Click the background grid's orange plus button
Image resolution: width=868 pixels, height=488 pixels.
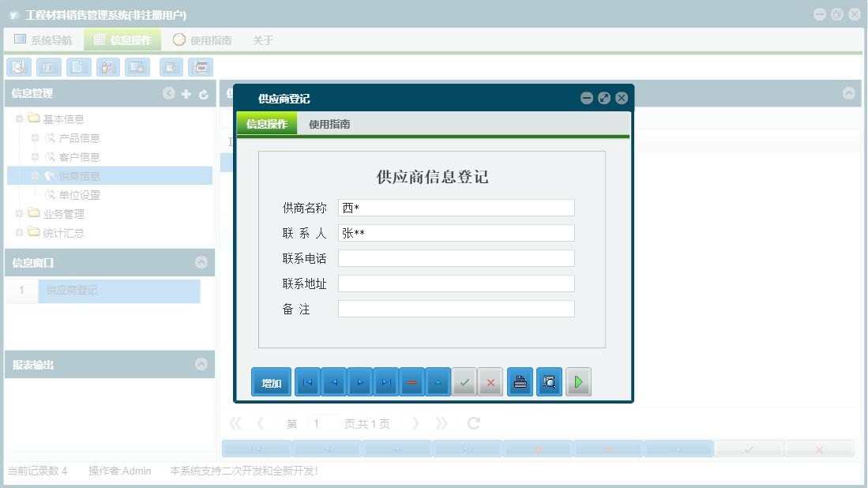pyautogui.click(x=538, y=449)
